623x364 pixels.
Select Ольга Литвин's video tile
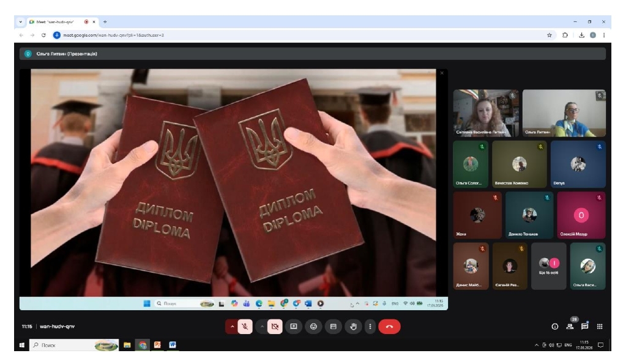point(564,113)
